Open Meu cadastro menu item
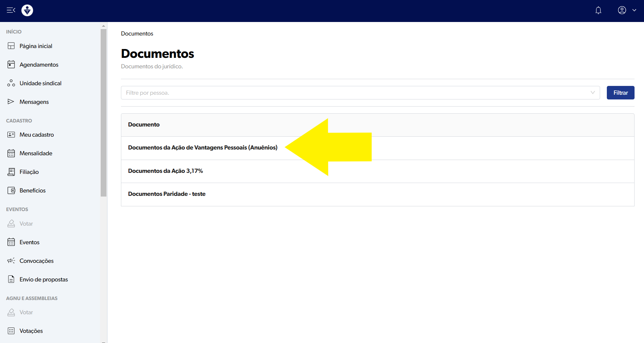 36,135
